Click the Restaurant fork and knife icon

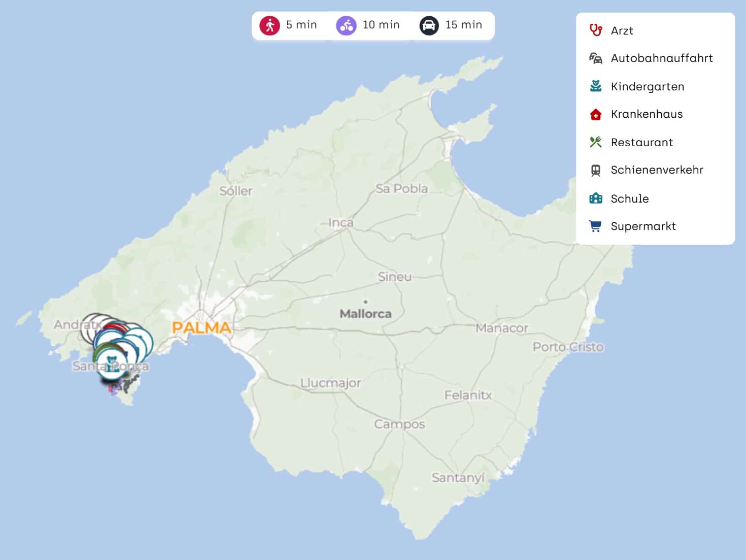pyautogui.click(x=595, y=142)
